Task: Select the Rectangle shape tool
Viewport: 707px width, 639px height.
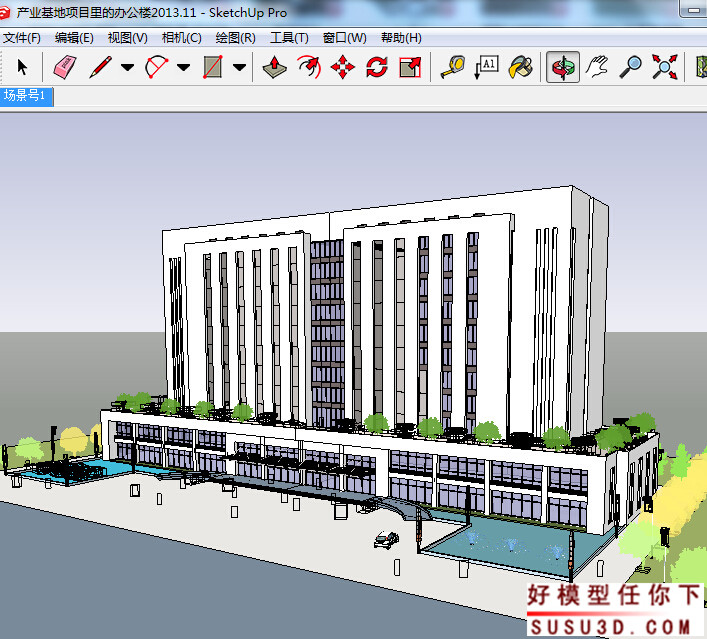Action: click(x=212, y=67)
